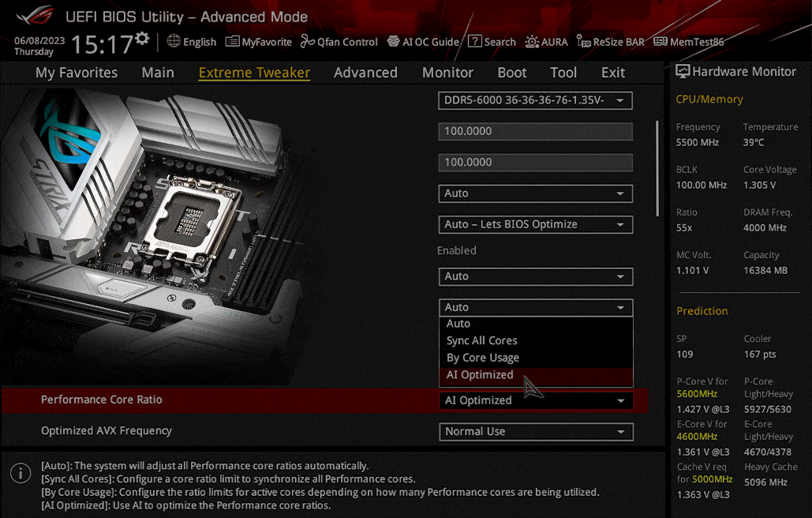Click the ReSize BAR label
This screenshot has width=812, height=518.
[619, 42]
